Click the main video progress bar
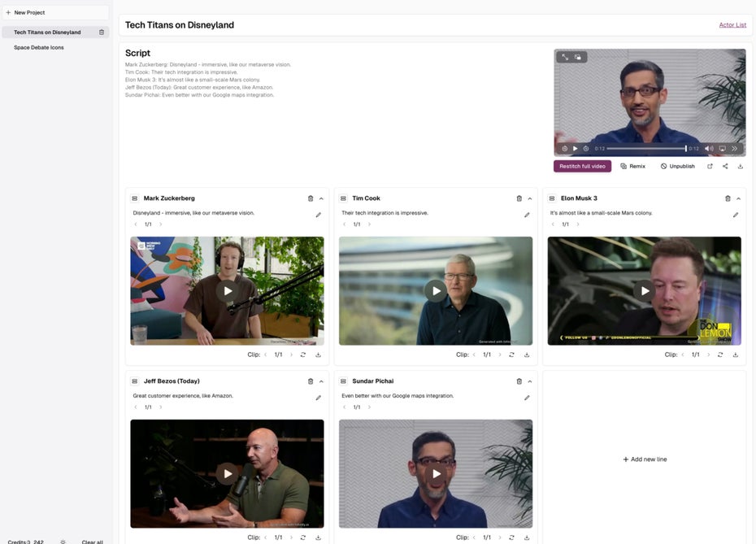 click(x=646, y=149)
